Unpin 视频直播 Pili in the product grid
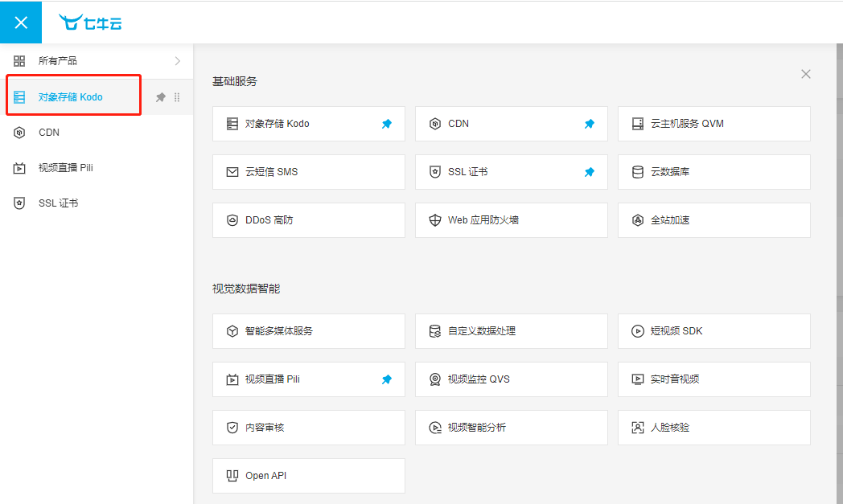 pyautogui.click(x=386, y=379)
